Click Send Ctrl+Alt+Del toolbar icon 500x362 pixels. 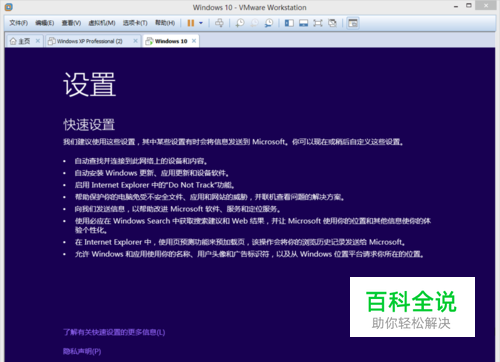tap(219, 23)
